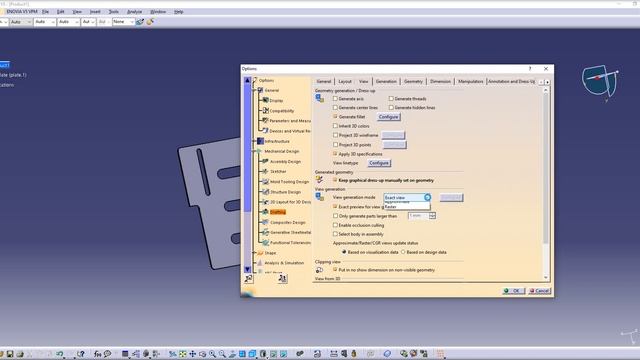The height and width of the screenshot is (360, 640).
Task: Click the options tree vertical scrollbar
Action: (x=247, y=175)
